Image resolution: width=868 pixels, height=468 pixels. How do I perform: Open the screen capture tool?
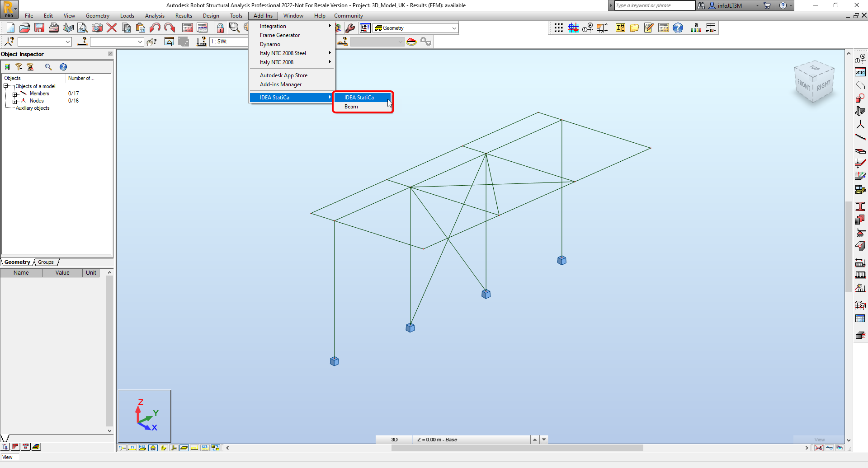pyautogui.click(x=97, y=28)
